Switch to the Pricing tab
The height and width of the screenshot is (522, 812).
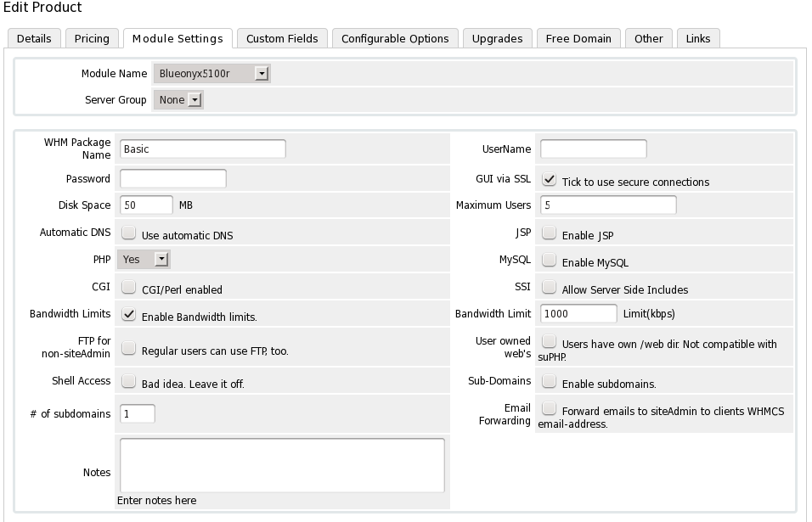[x=92, y=38]
